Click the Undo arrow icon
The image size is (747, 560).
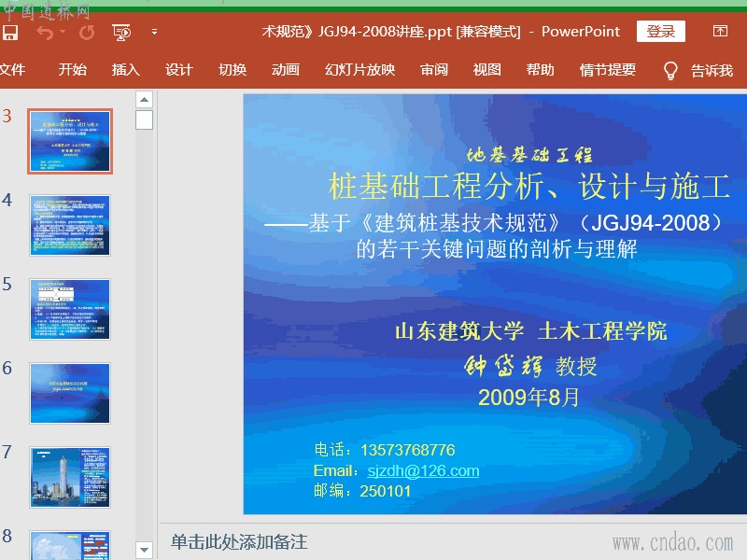pyautogui.click(x=45, y=33)
